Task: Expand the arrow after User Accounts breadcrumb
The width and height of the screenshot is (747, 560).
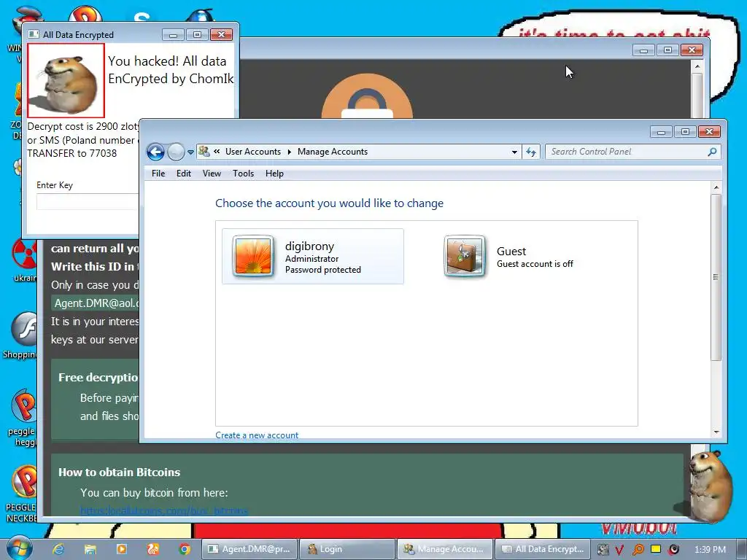Action: pyautogui.click(x=289, y=152)
